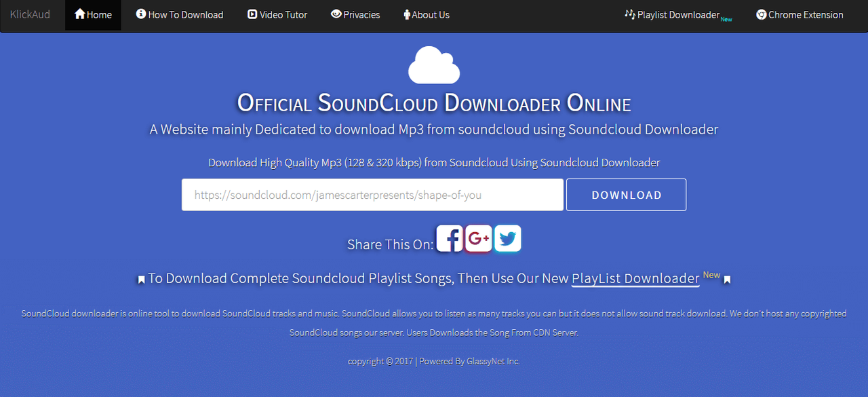Share on Google Plus icon
Image resolution: width=868 pixels, height=397 pixels.
(x=479, y=239)
